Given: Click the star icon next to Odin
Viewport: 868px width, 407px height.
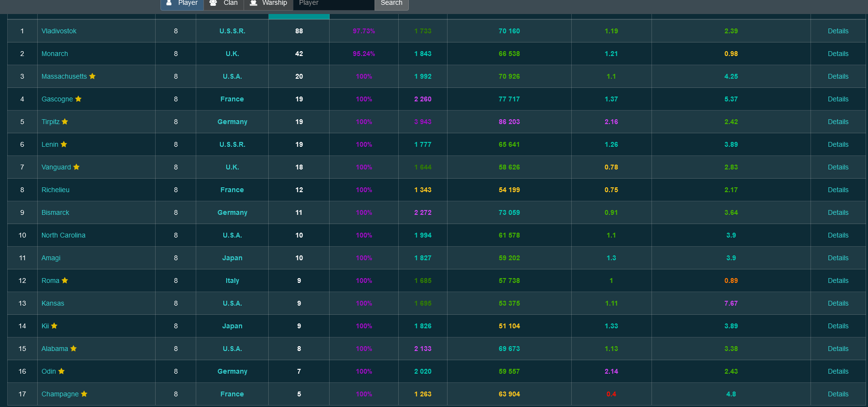Looking at the screenshot, I should click(x=61, y=371).
